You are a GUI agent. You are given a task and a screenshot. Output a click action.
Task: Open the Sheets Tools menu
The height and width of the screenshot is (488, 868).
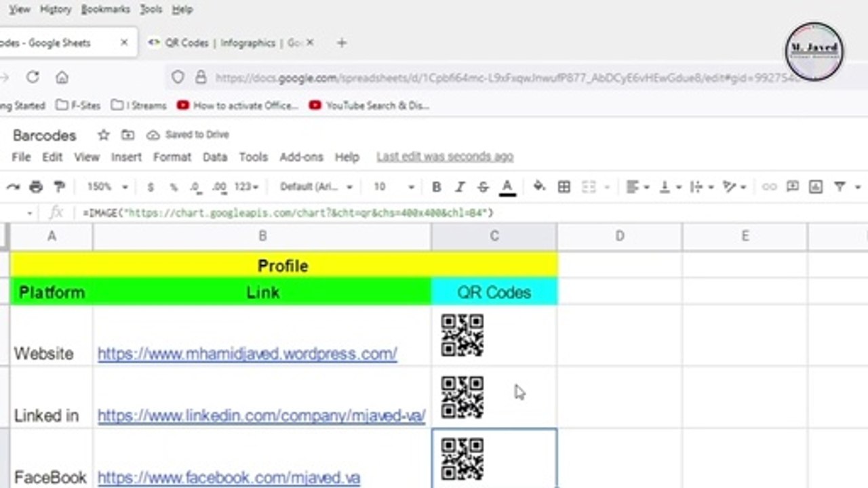[x=253, y=157]
